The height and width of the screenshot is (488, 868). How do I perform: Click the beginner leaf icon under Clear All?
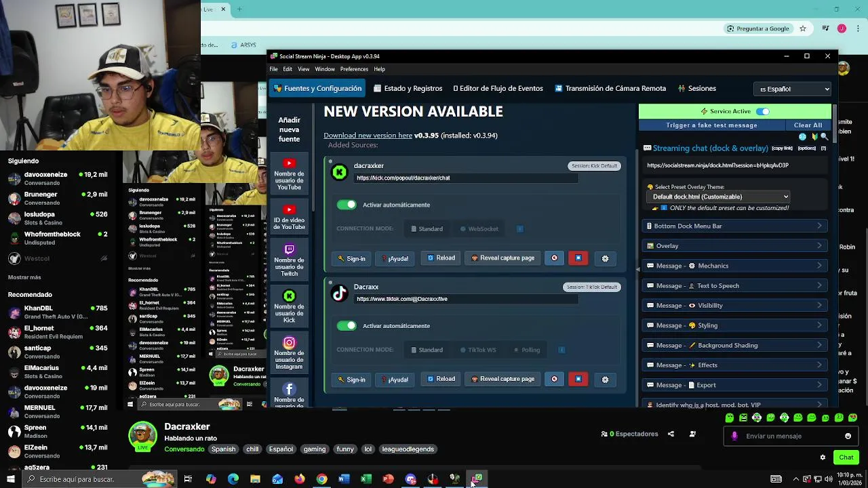(814, 137)
